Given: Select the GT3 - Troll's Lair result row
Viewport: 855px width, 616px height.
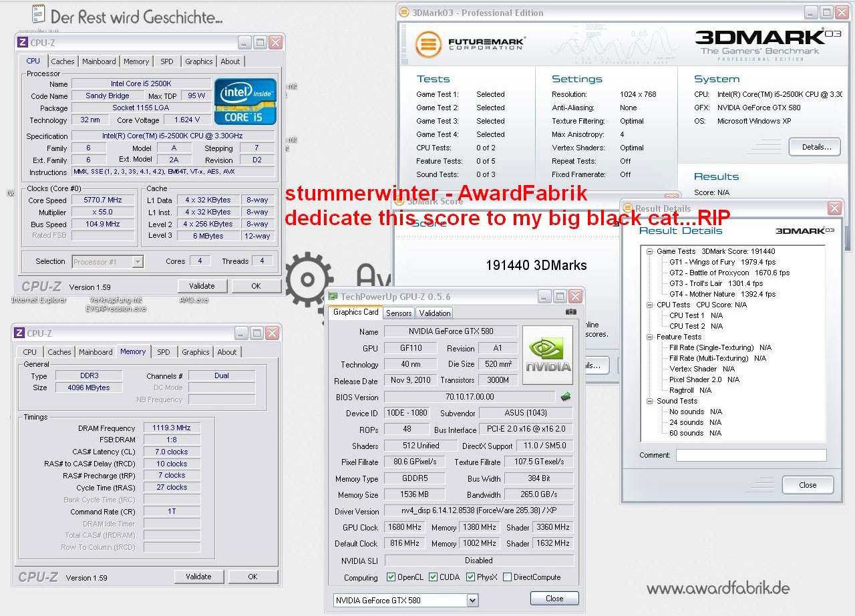Looking at the screenshot, I should tap(716, 283).
